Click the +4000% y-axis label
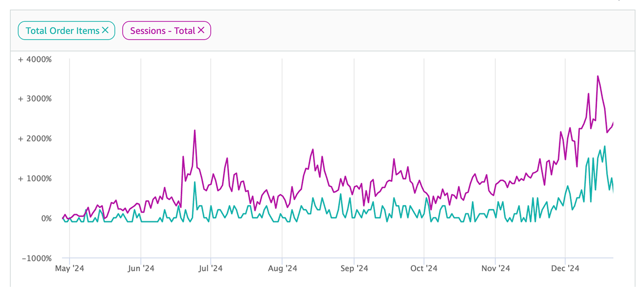Image resolution: width=644 pixels, height=287 pixels. (35, 59)
